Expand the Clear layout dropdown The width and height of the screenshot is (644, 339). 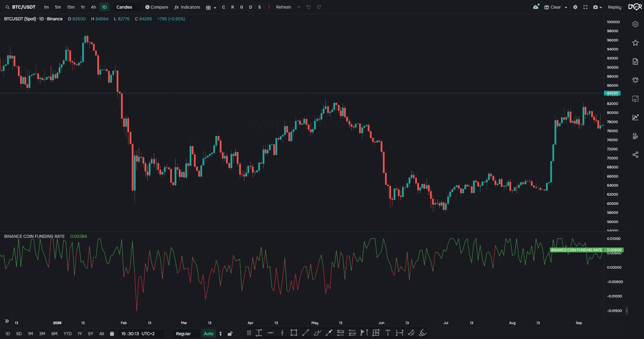[566, 7]
